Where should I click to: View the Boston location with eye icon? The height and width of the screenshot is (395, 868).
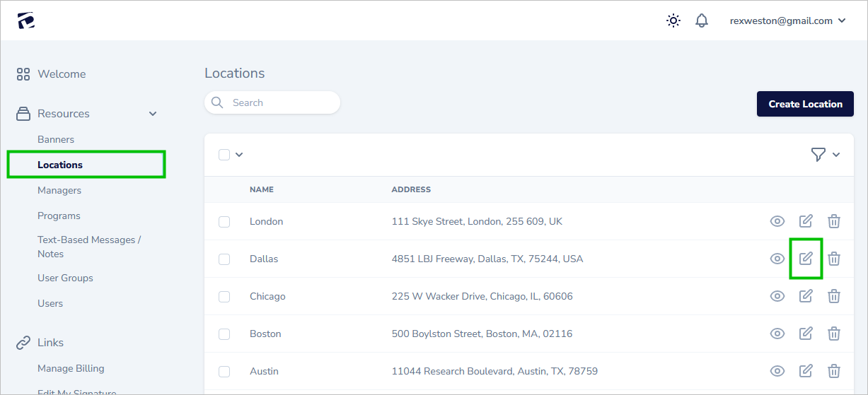tap(777, 334)
